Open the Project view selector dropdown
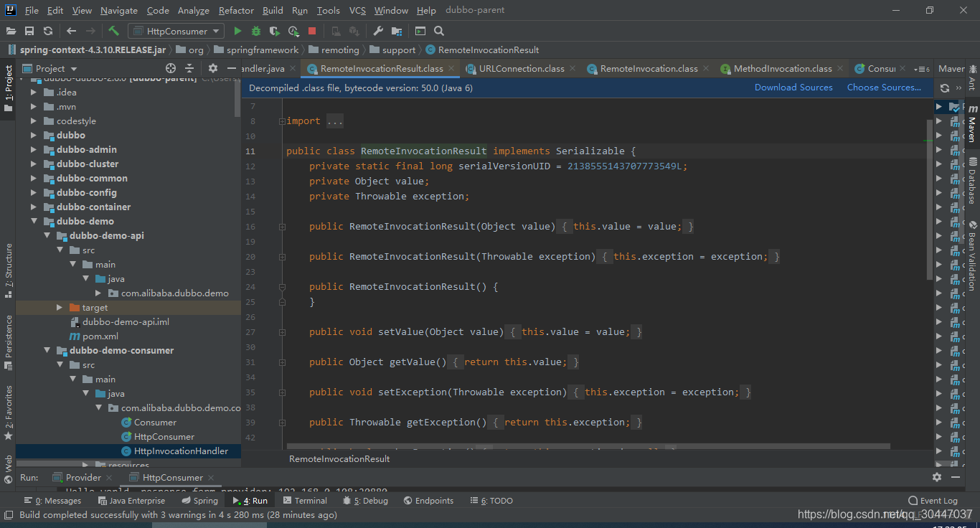The height and width of the screenshot is (528, 980). click(x=50, y=68)
